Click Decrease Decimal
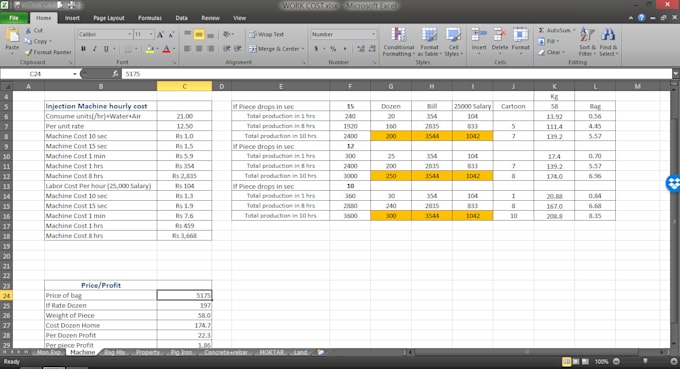The width and height of the screenshot is (680, 369). 372,49
